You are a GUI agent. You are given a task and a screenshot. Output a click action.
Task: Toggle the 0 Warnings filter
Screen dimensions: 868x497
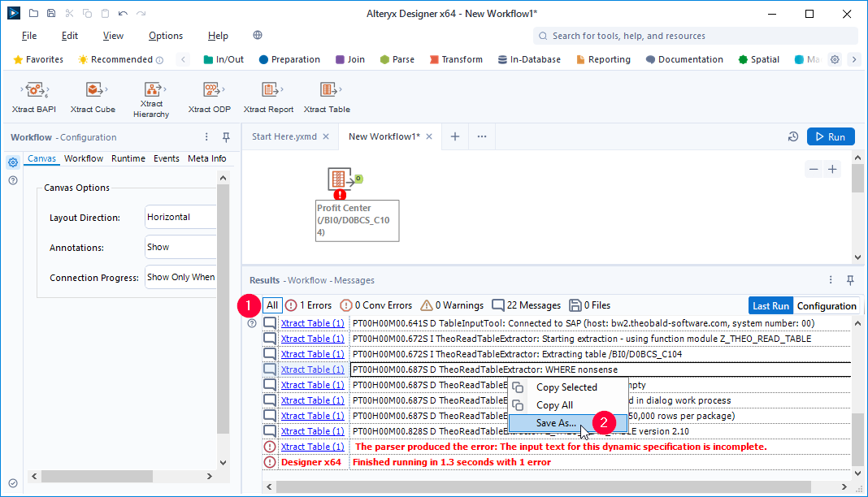(x=451, y=305)
